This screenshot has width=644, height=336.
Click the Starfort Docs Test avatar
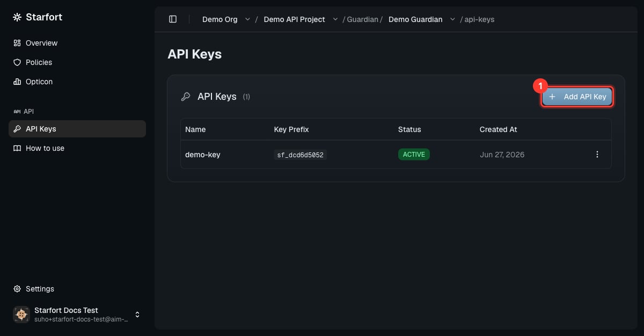(21, 315)
